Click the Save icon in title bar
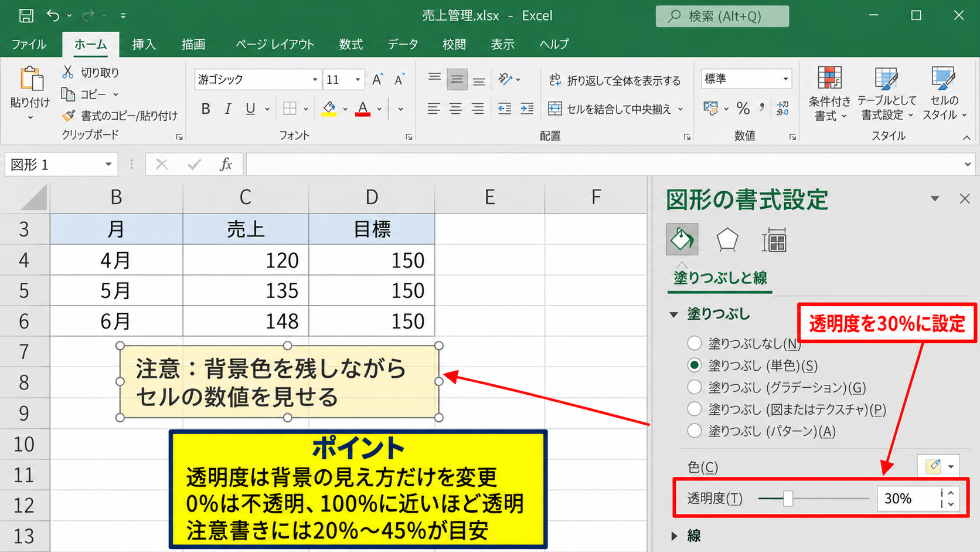 point(26,16)
